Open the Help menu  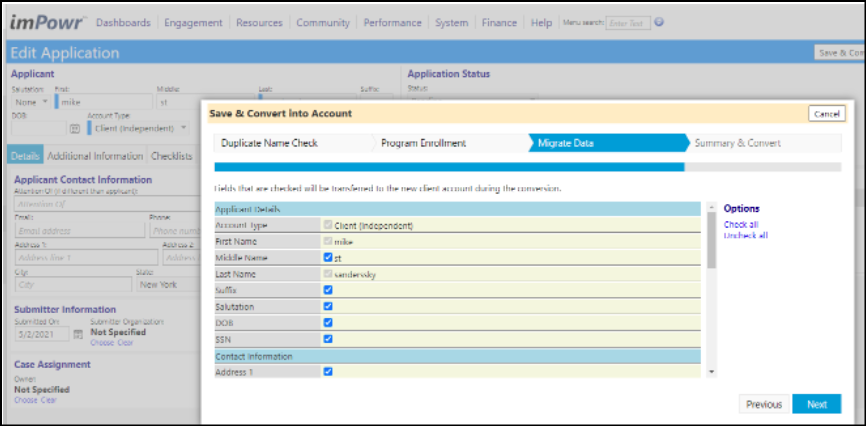pyautogui.click(x=541, y=23)
